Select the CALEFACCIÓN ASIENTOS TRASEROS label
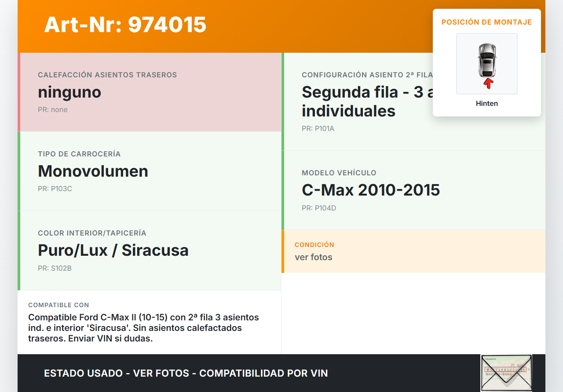The image size is (563, 392). click(x=107, y=75)
